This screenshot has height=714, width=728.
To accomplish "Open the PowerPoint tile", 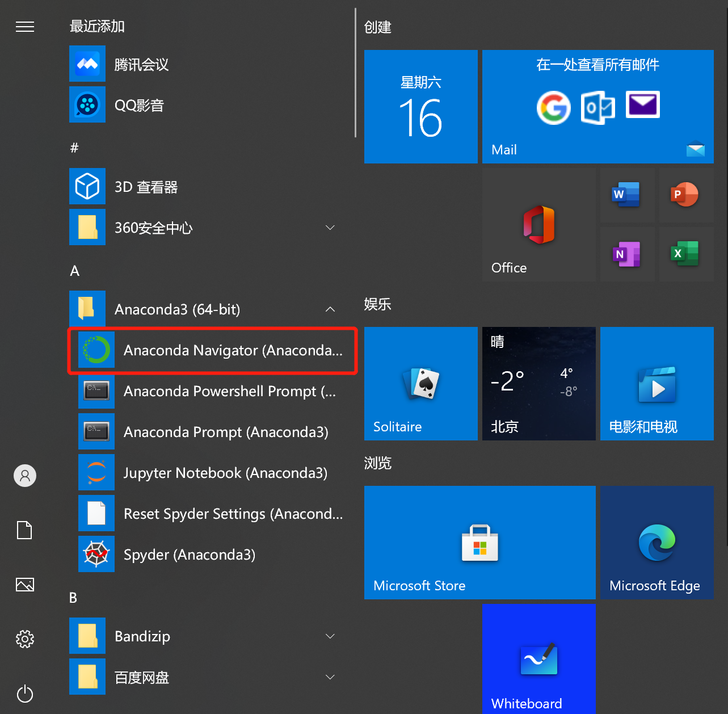I will pos(686,195).
